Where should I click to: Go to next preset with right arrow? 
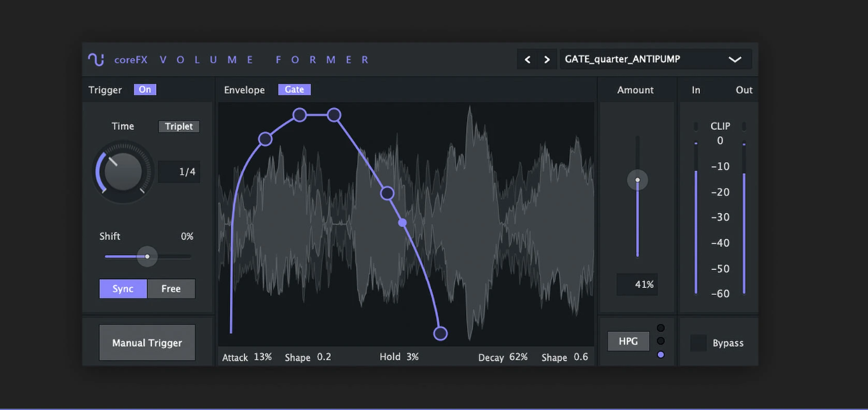point(547,59)
